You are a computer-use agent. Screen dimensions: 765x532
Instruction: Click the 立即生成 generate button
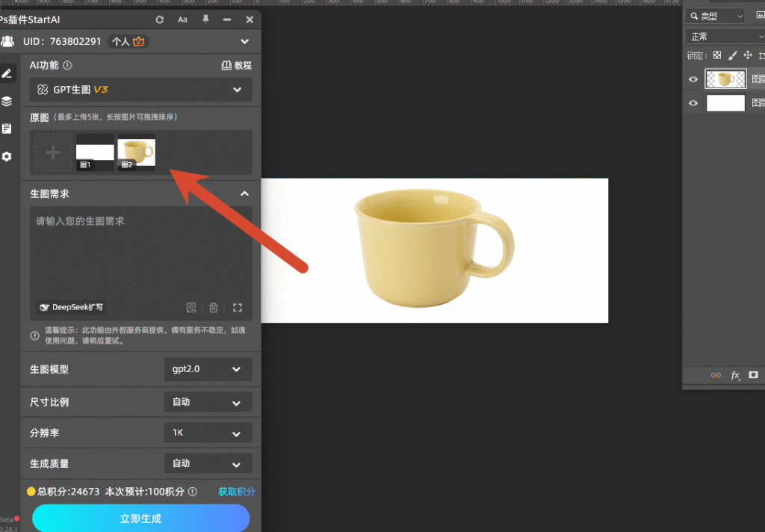[x=141, y=518]
